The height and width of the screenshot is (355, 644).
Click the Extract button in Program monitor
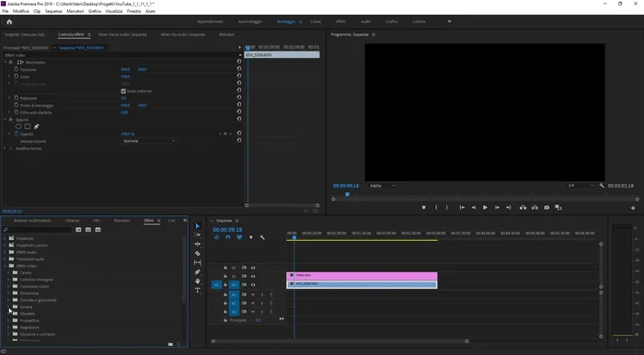click(x=535, y=208)
